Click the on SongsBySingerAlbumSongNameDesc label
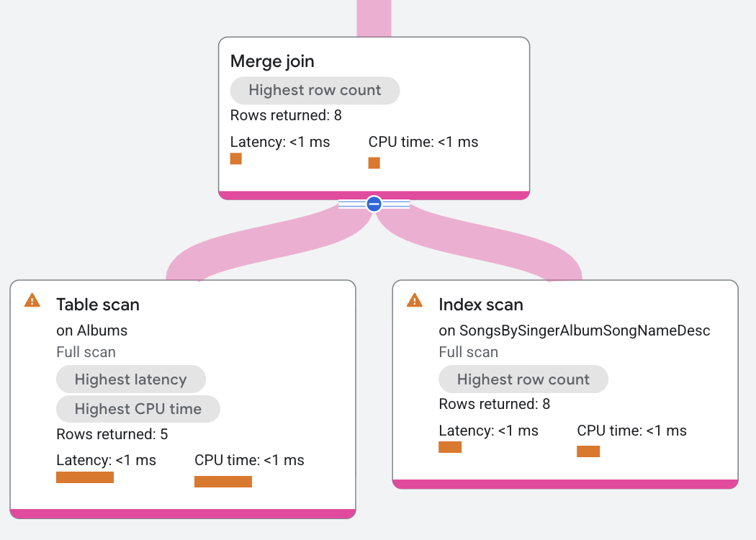 (574, 330)
